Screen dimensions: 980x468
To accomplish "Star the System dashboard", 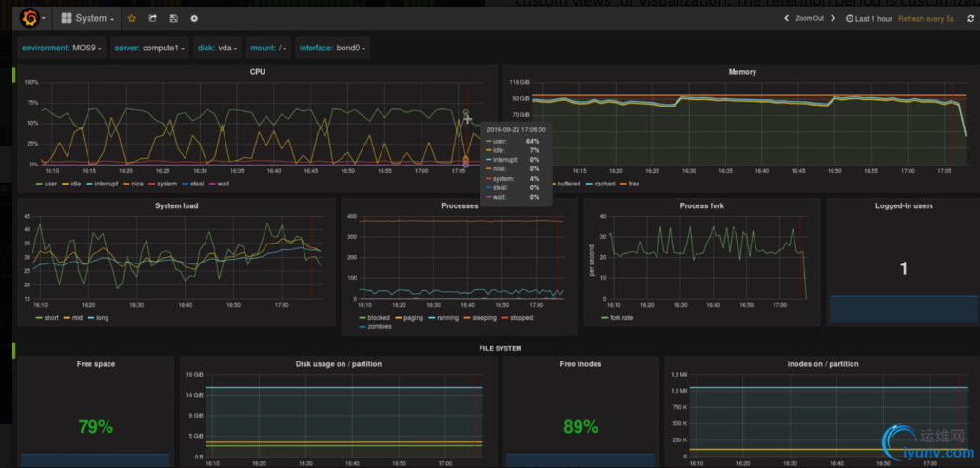I will (x=131, y=18).
